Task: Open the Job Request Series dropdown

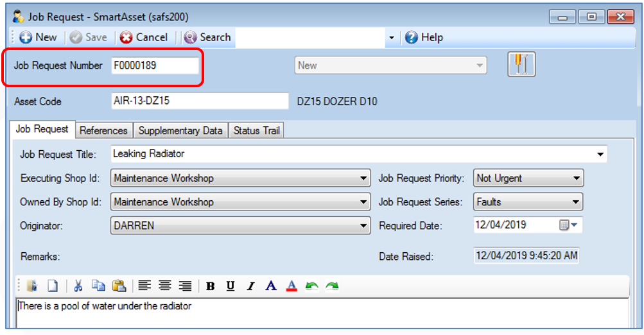Action: click(528, 202)
